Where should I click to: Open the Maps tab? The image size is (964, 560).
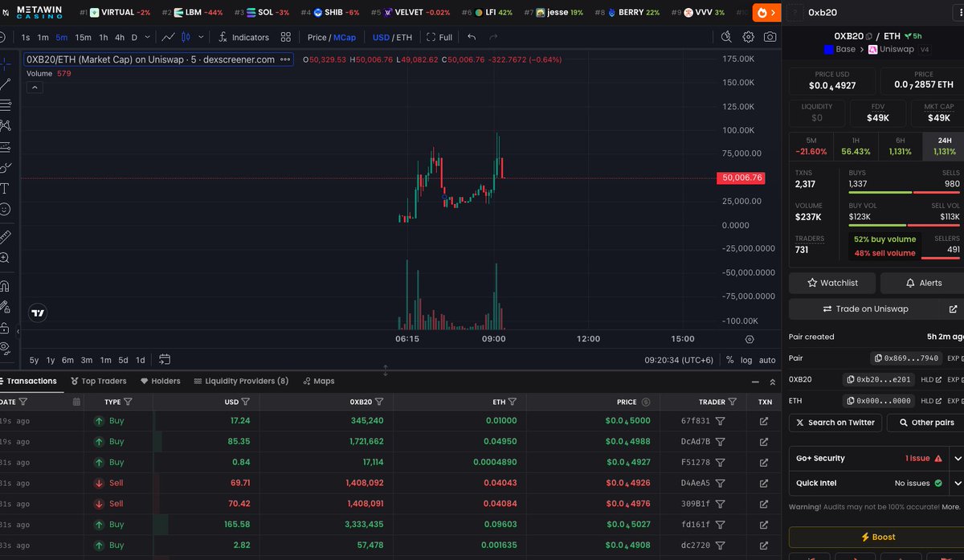319,381
